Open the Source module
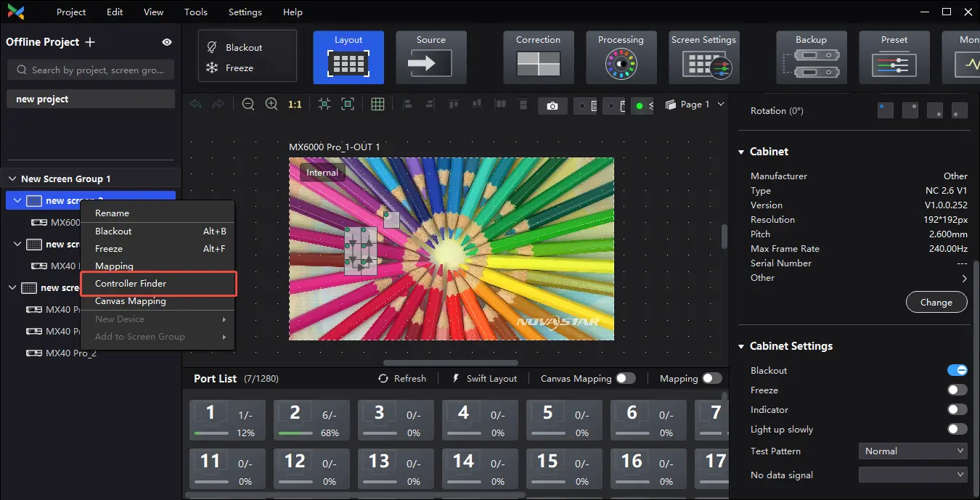This screenshot has height=500, width=980. [431, 57]
